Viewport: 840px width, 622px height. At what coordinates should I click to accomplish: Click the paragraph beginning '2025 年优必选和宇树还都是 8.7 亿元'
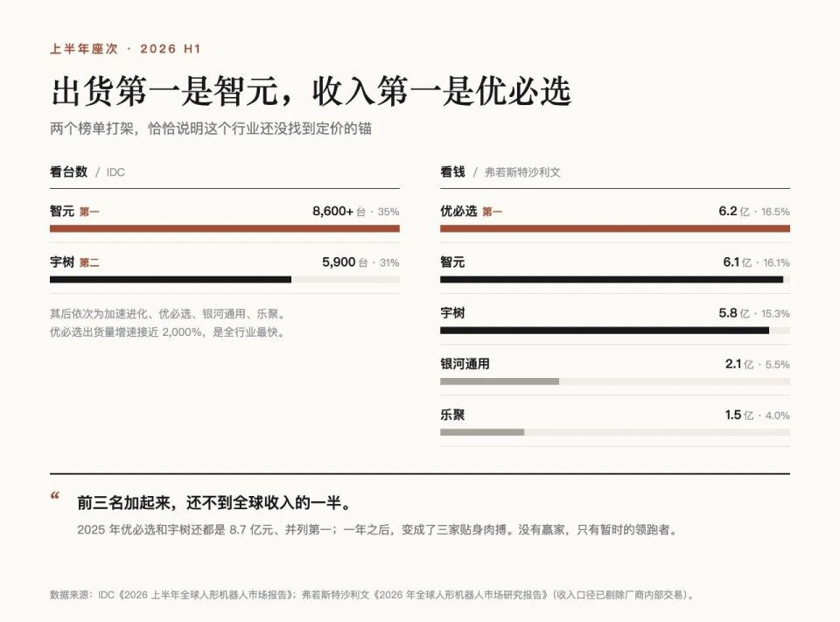coord(378,530)
